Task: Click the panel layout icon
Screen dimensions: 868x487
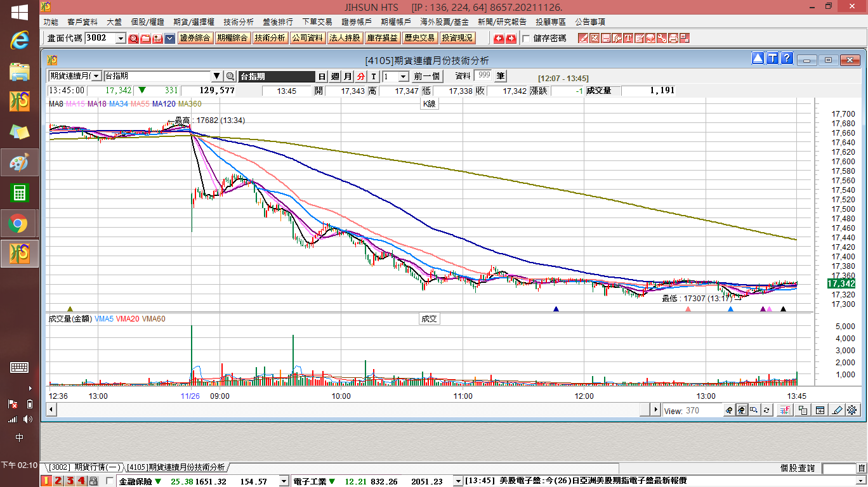Action: [x=820, y=410]
